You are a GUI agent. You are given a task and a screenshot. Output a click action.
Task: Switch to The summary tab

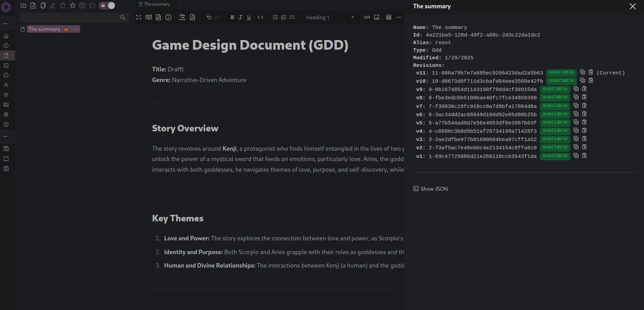(157, 4)
